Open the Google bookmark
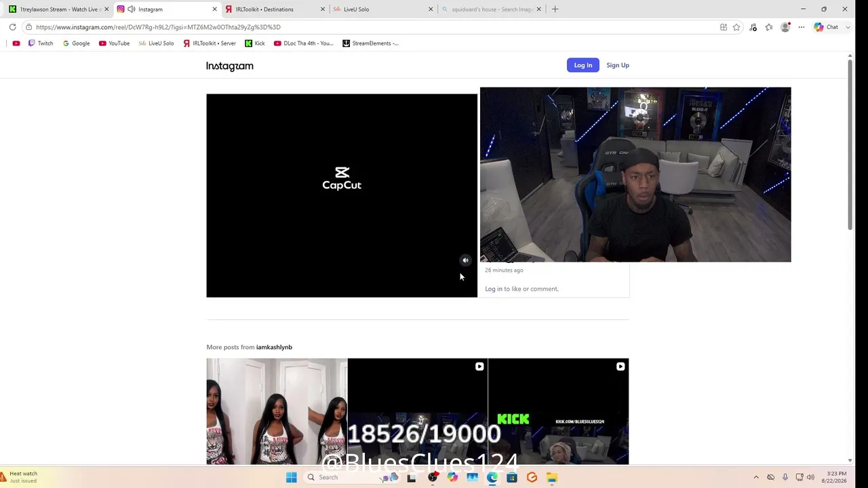868x488 pixels. [76, 43]
